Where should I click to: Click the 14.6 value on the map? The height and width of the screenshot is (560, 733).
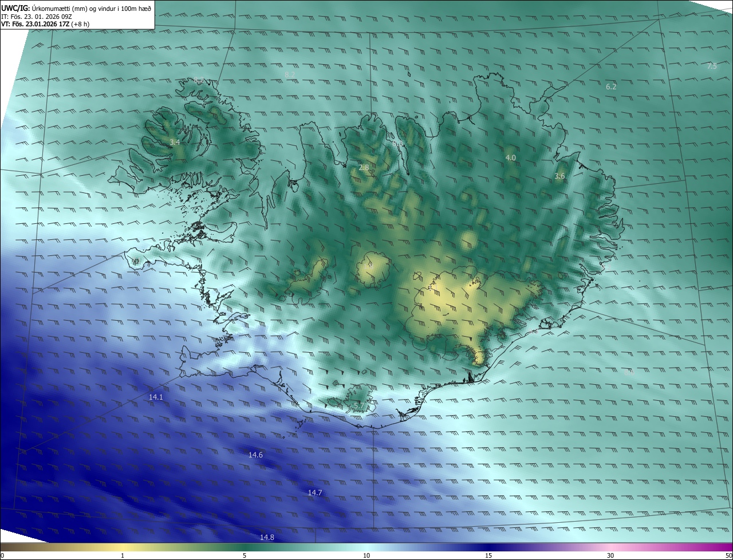tap(255, 455)
